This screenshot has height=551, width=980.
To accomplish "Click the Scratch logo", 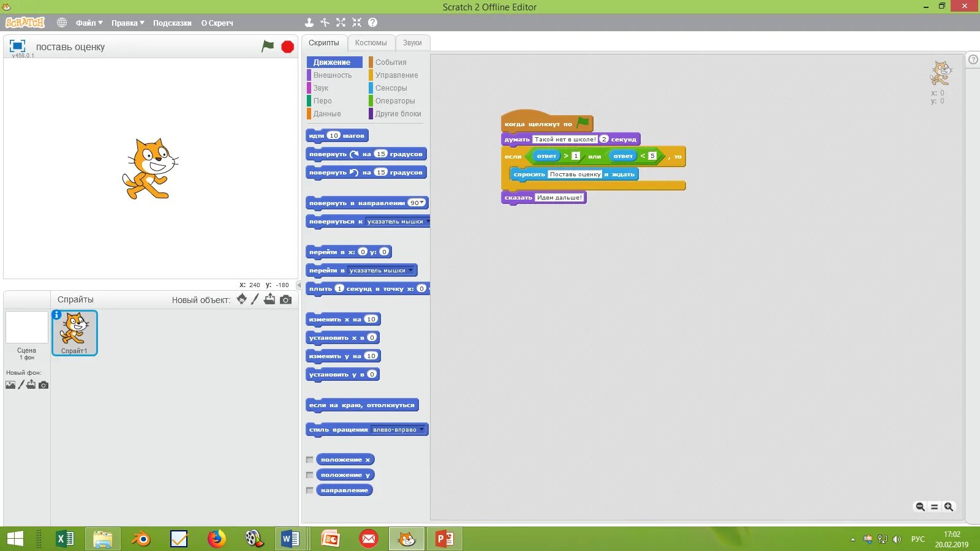I will [25, 23].
